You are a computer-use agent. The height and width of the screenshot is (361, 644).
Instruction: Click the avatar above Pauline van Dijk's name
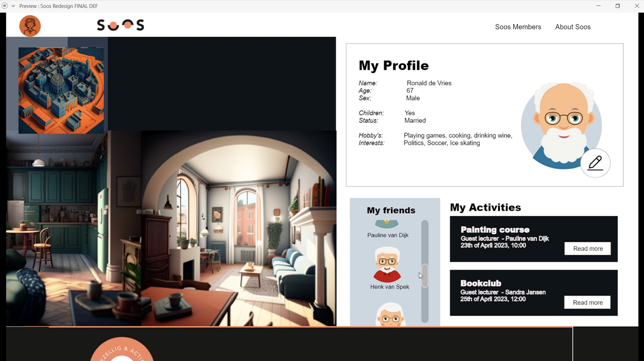[387, 224]
